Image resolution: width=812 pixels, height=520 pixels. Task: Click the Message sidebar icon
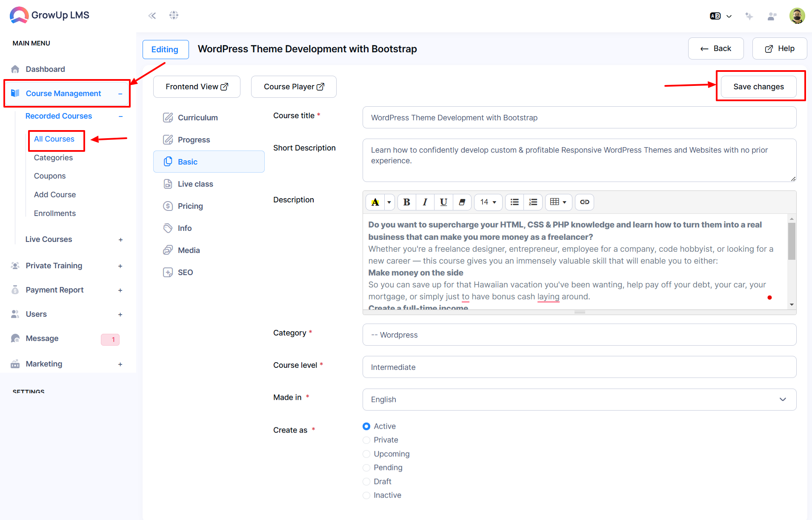(15, 338)
